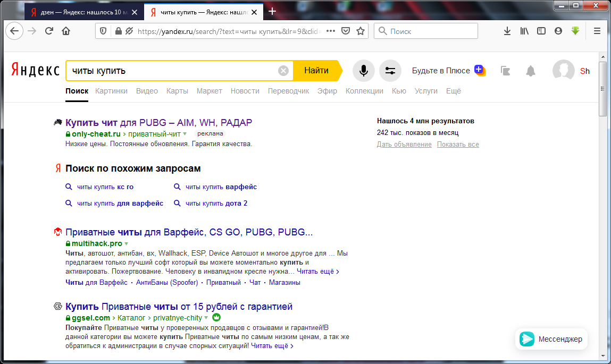Expand dropdown arrow next to multihack.pro
611x364 pixels.
point(126,244)
